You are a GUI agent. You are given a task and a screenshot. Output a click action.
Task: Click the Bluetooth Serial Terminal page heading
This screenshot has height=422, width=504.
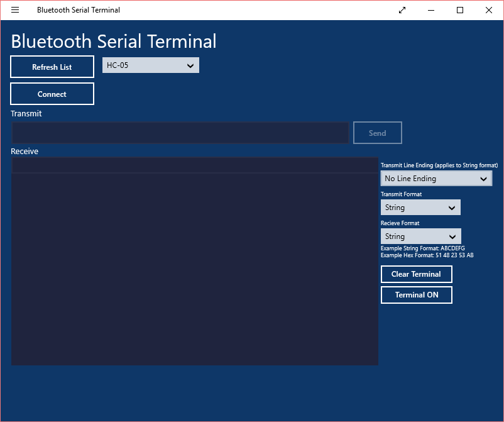pos(114,41)
